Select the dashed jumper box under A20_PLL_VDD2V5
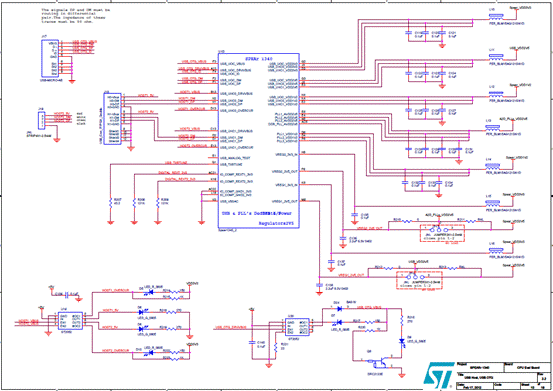Screen dimensions: 553x391 pyautogui.click(x=442, y=233)
